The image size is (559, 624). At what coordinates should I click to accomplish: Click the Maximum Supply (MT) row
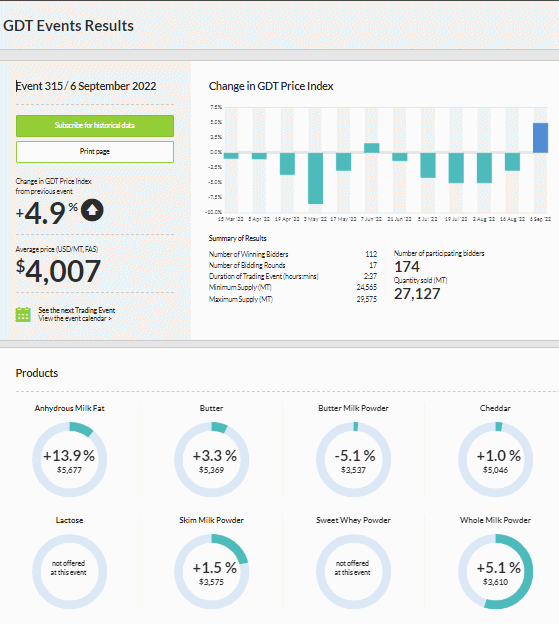point(293,299)
